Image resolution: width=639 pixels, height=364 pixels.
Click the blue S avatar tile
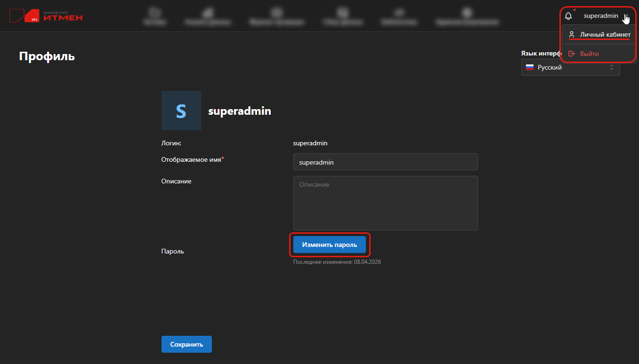point(181,111)
